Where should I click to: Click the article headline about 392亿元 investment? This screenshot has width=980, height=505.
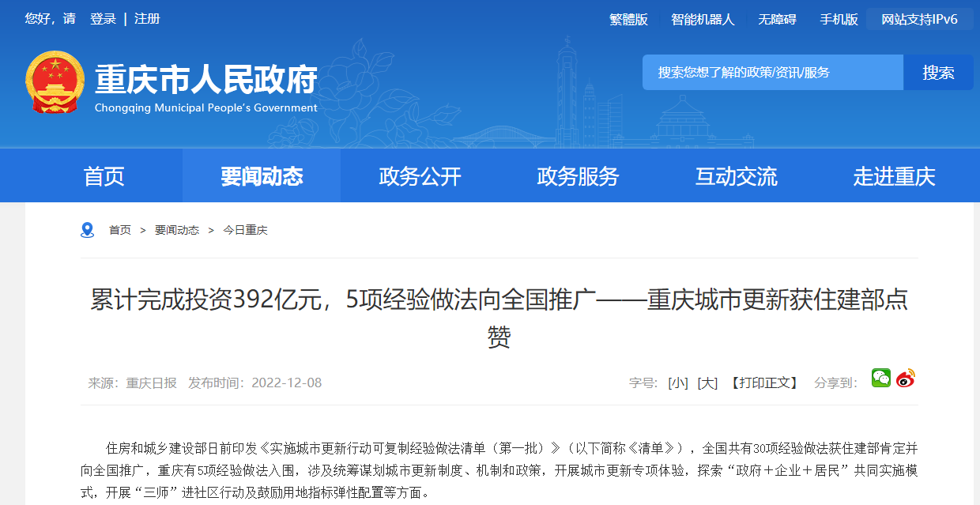(499, 318)
